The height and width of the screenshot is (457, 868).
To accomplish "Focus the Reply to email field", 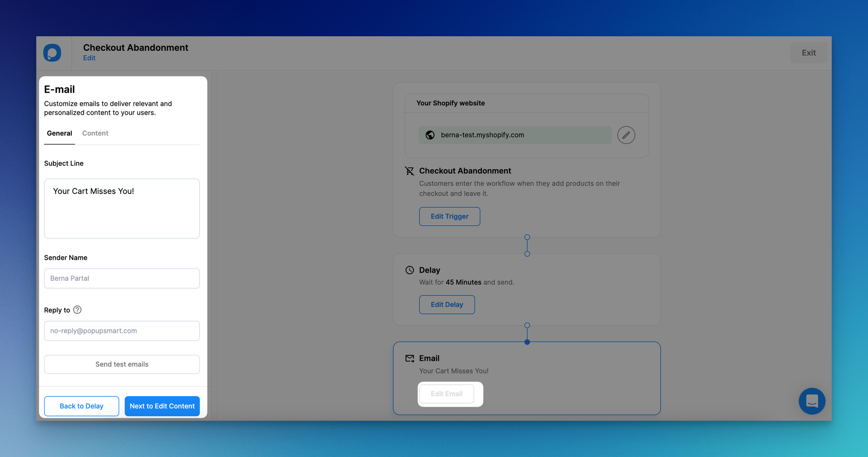I will tap(122, 331).
